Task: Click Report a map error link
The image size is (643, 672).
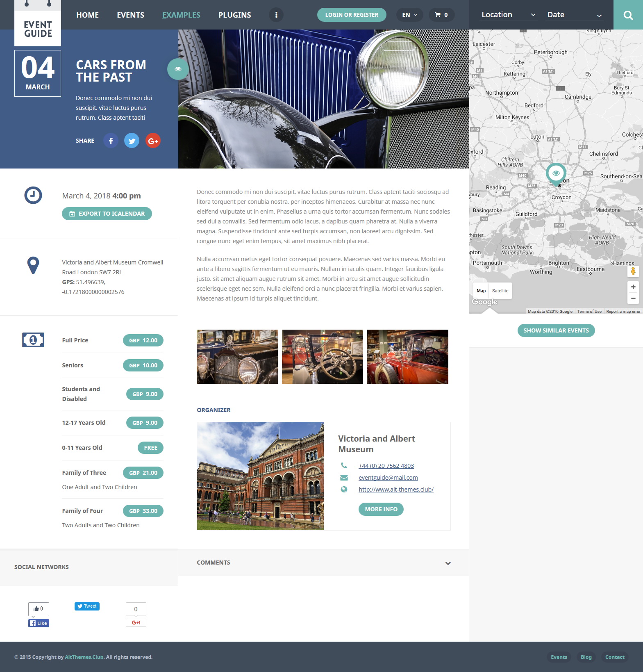Action: click(x=623, y=312)
